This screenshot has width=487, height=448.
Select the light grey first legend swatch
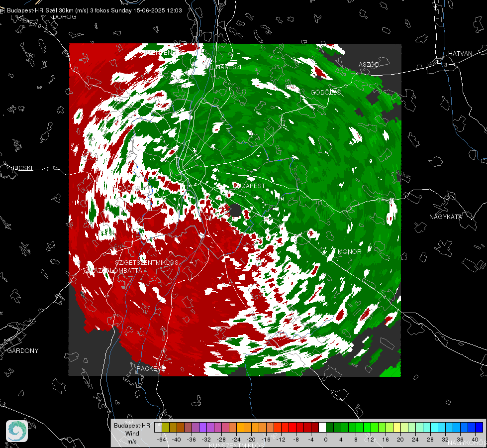(158, 427)
